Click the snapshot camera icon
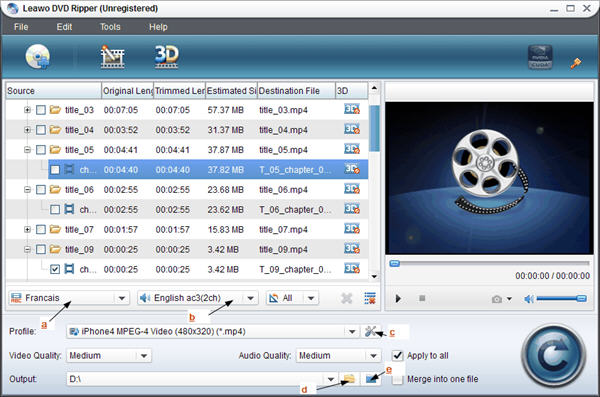This screenshot has width=600, height=397. [x=497, y=299]
